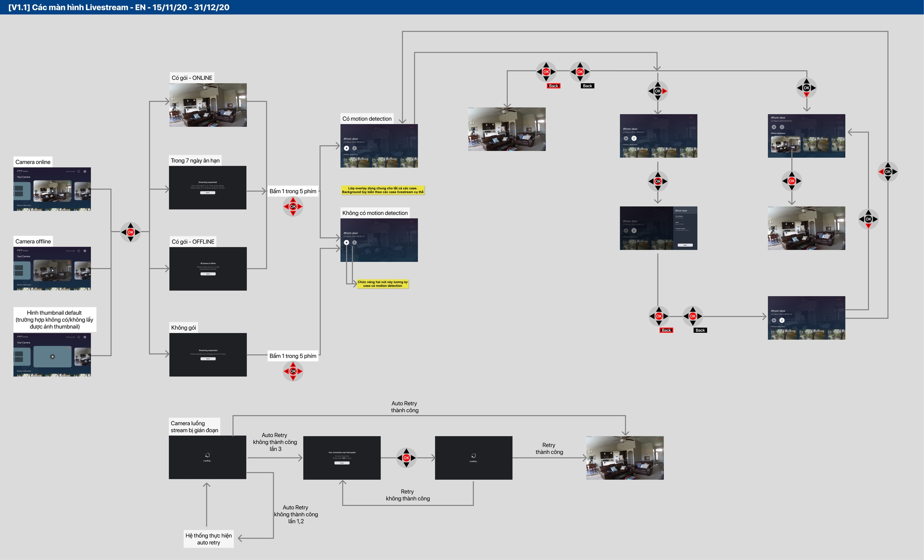Click Back button in 'Có gói - OFFLINE' screen
Viewport: 924px width, 560px height.
click(208, 274)
